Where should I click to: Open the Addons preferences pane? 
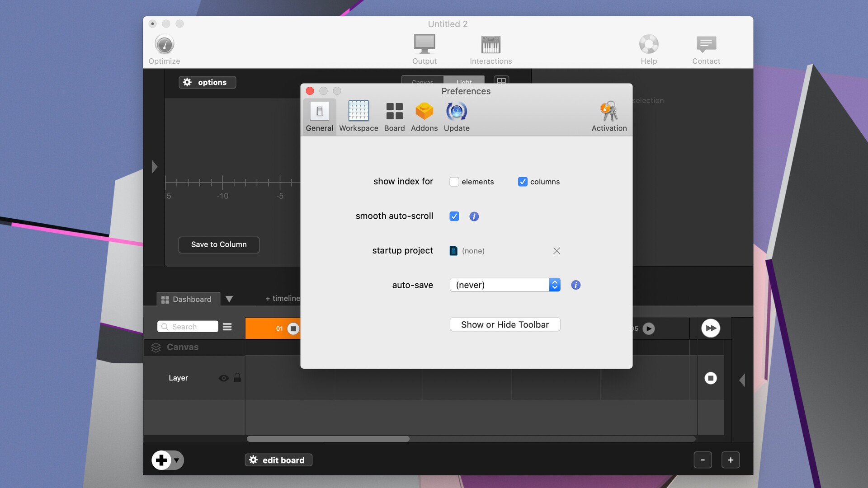click(x=424, y=116)
